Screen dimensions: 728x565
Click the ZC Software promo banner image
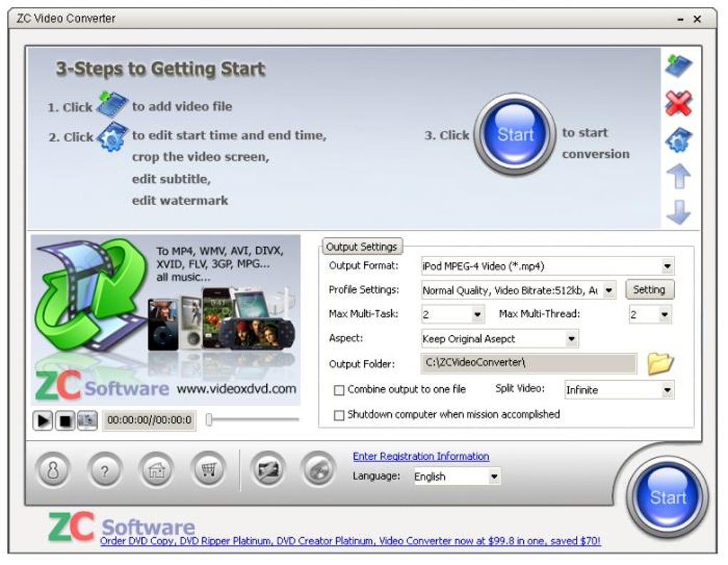coord(166,320)
